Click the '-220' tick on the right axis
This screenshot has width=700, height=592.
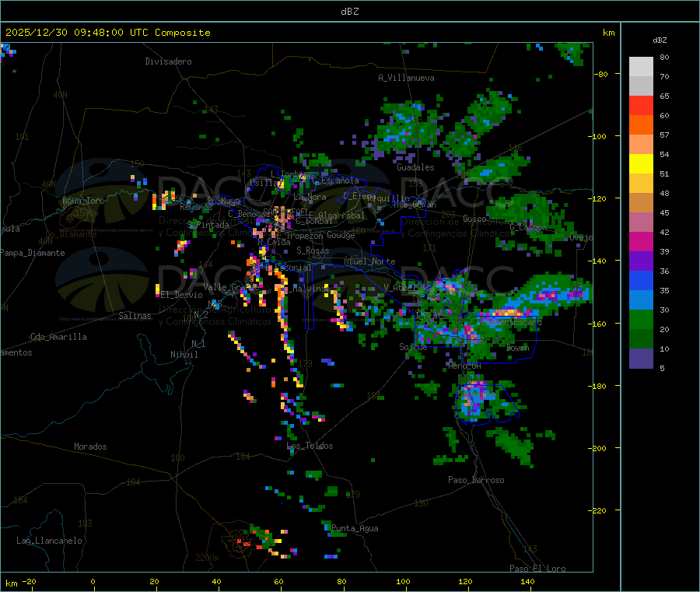click(x=600, y=510)
